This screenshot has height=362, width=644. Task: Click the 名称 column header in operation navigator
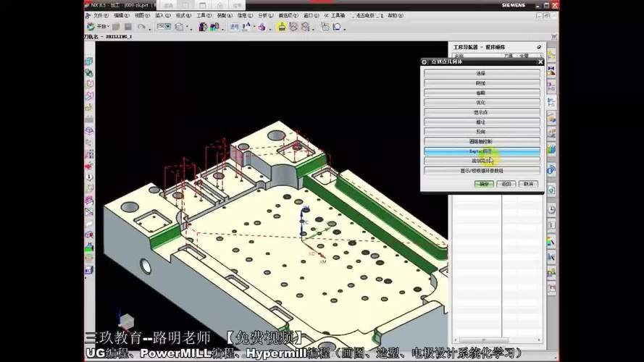459,56
